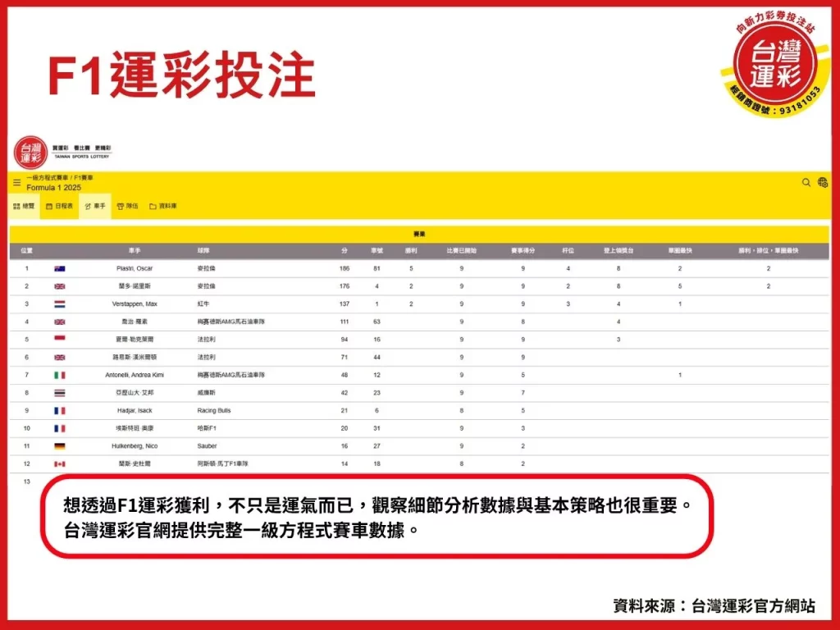Click the points value 176
The height and width of the screenshot is (630, 840).
tap(345, 286)
